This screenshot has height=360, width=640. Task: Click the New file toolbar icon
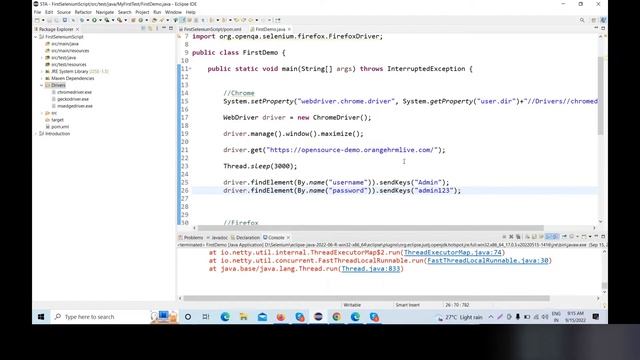click(37, 20)
